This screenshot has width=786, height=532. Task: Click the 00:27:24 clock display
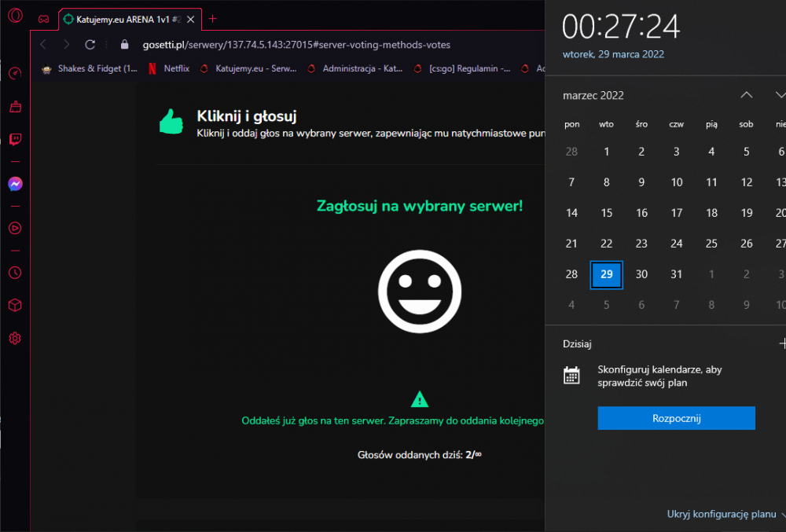pyautogui.click(x=621, y=27)
